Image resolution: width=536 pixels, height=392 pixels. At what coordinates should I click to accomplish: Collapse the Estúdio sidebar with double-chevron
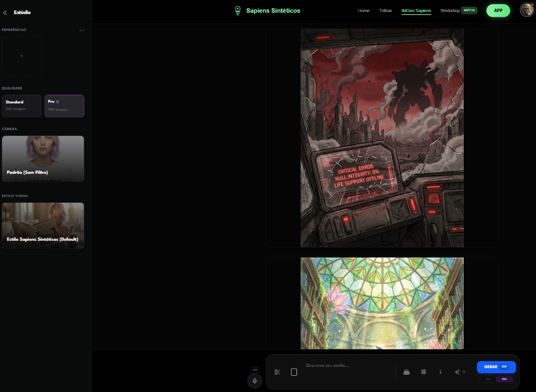5,12
